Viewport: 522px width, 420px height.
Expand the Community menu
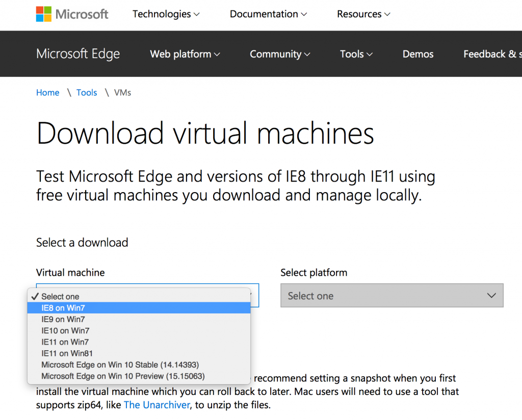[x=280, y=54]
